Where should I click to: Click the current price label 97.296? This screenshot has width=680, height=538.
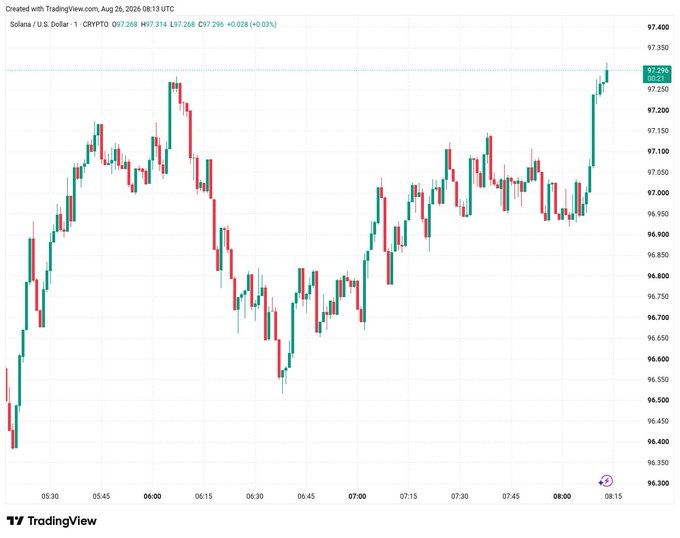click(657, 74)
